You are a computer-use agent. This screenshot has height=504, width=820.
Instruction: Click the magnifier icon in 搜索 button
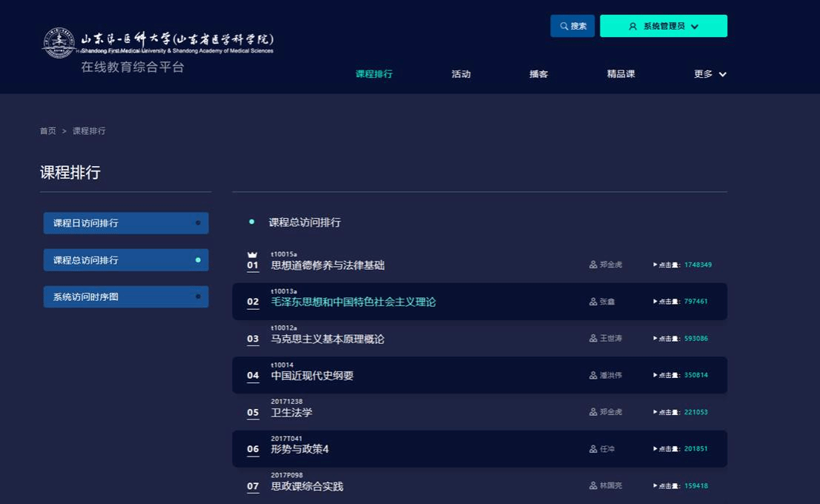563,26
